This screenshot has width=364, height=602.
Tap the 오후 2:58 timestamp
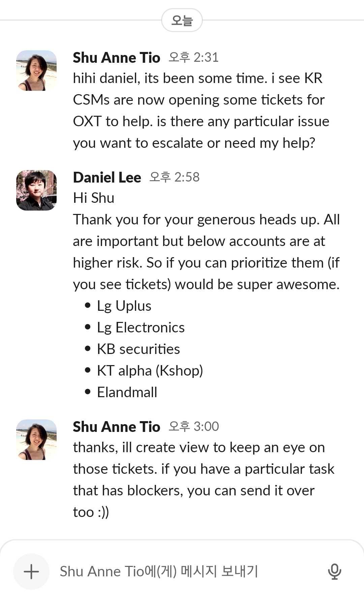[x=174, y=177]
